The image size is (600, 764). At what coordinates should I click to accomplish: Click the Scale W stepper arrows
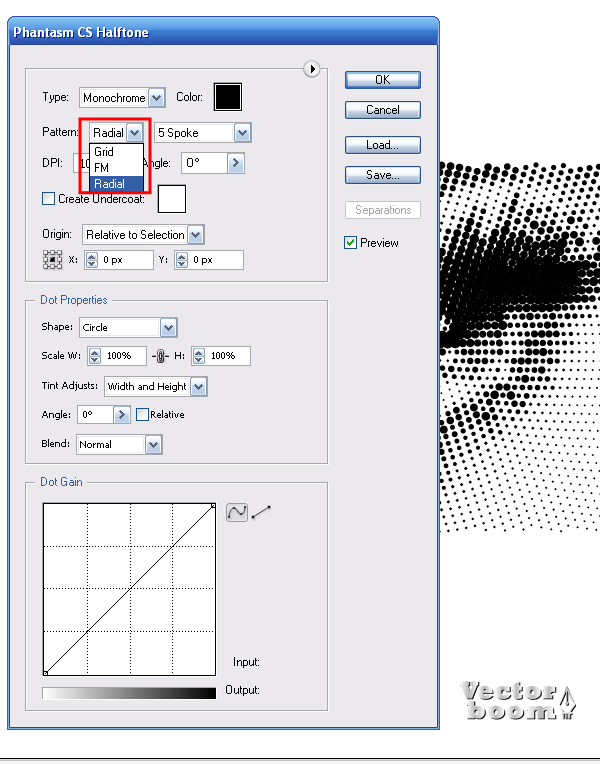[95, 356]
